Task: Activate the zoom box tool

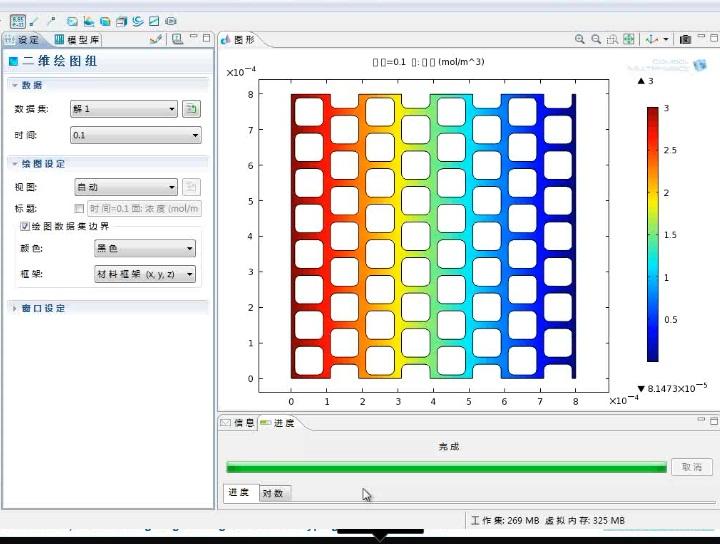Action: (612, 39)
